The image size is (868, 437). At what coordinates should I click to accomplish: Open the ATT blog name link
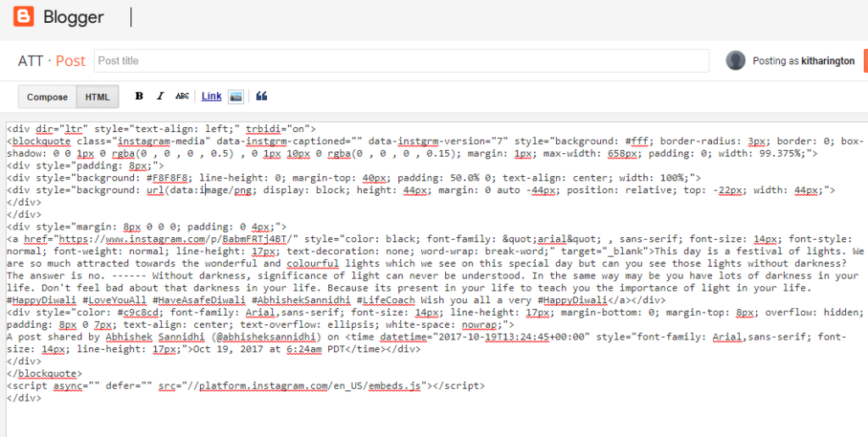coord(31,61)
